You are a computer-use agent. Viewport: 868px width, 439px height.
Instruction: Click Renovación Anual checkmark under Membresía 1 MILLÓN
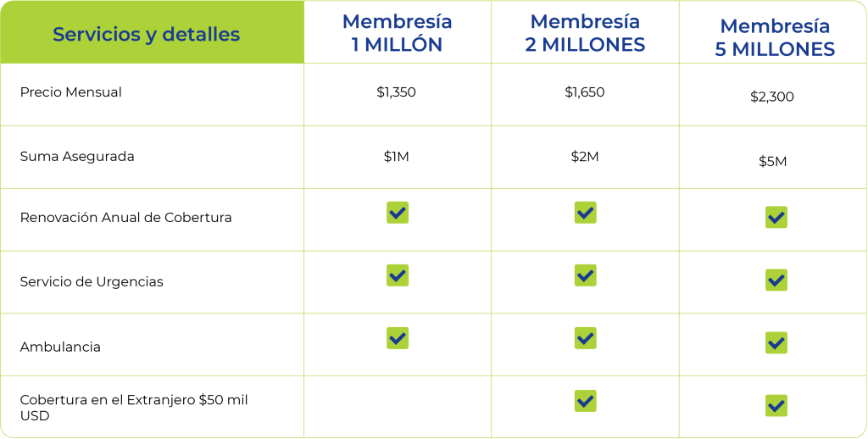(398, 213)
